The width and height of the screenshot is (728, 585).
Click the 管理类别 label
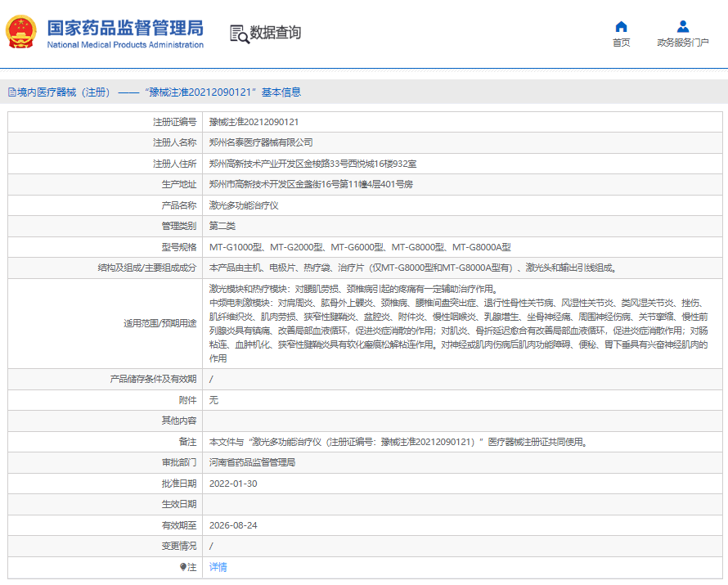pyautogui.click(x=179, y=226)
